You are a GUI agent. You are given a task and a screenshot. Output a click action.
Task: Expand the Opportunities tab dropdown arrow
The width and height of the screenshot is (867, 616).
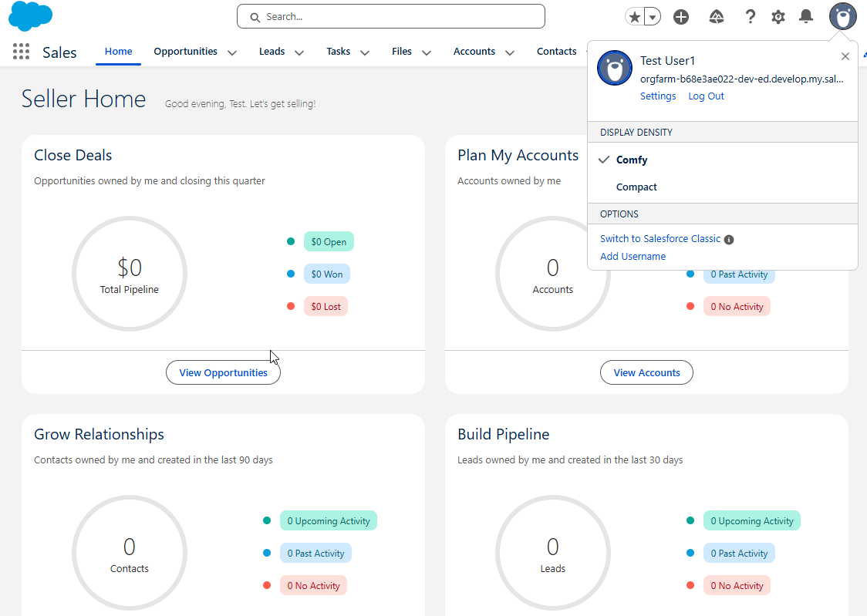coord(232,52)
